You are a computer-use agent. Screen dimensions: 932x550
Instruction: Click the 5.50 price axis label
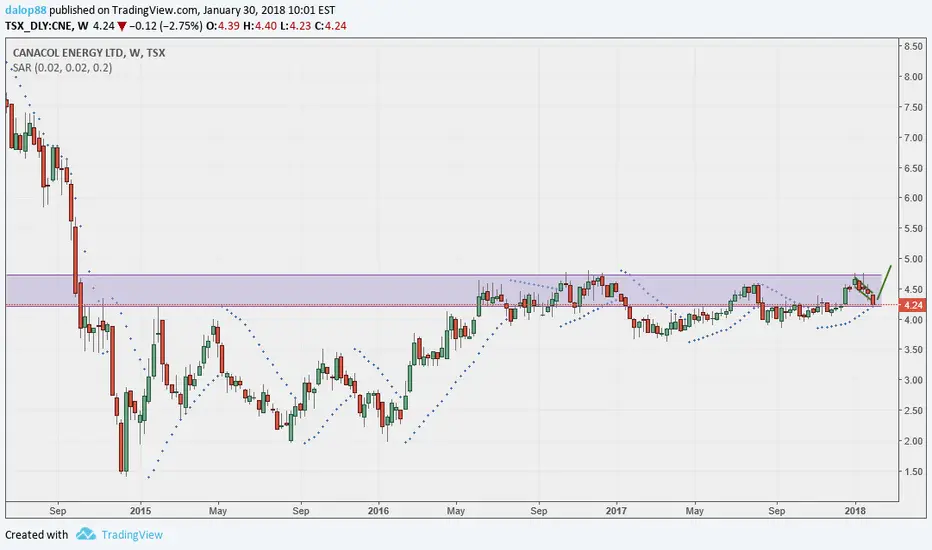coord(913,228)
